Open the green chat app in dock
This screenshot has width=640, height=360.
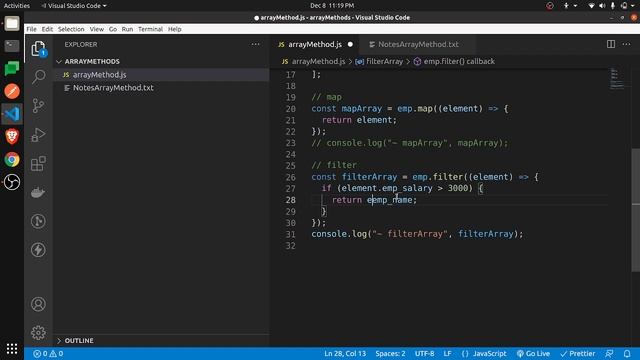click(12, 69)
